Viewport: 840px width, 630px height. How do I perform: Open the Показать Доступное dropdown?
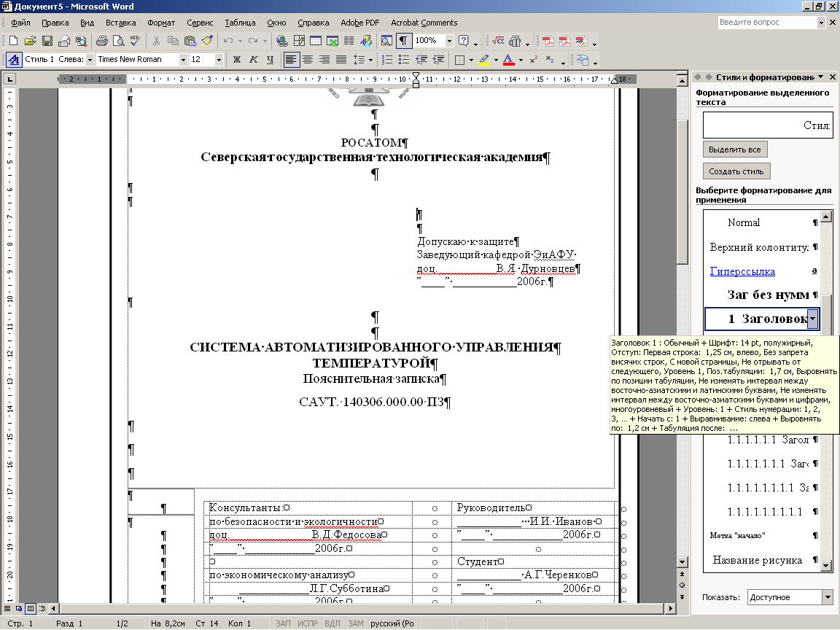point(827,597)
